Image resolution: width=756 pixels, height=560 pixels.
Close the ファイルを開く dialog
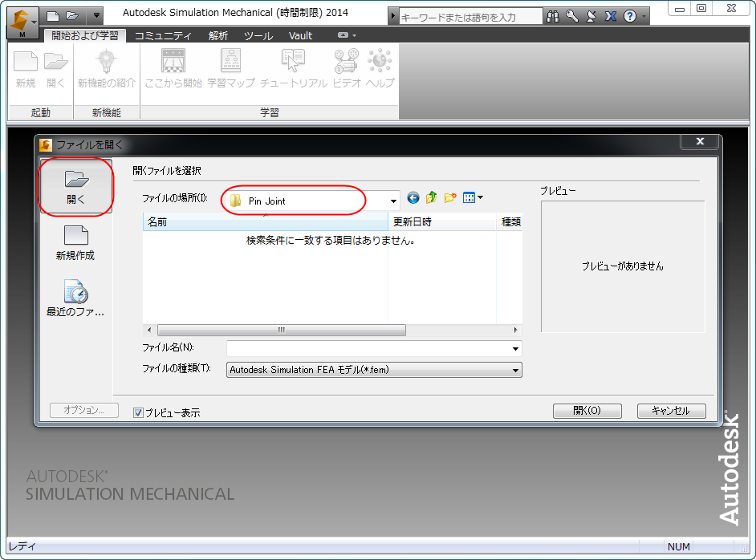700,141
